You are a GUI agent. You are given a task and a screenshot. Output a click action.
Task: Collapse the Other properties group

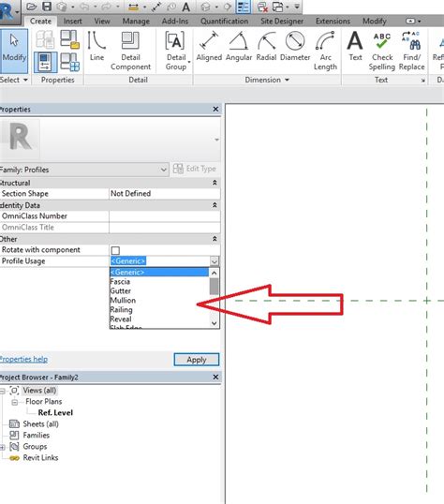pos(215,239)
